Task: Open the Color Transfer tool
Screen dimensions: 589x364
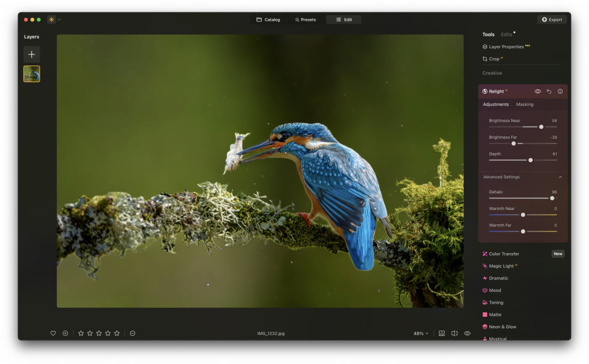Action: pos(504,254)
